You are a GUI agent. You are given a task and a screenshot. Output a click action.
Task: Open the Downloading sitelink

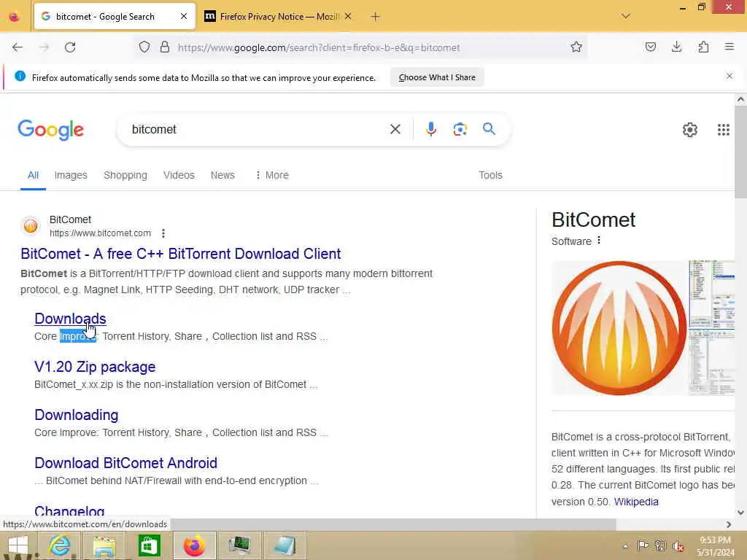76,415
